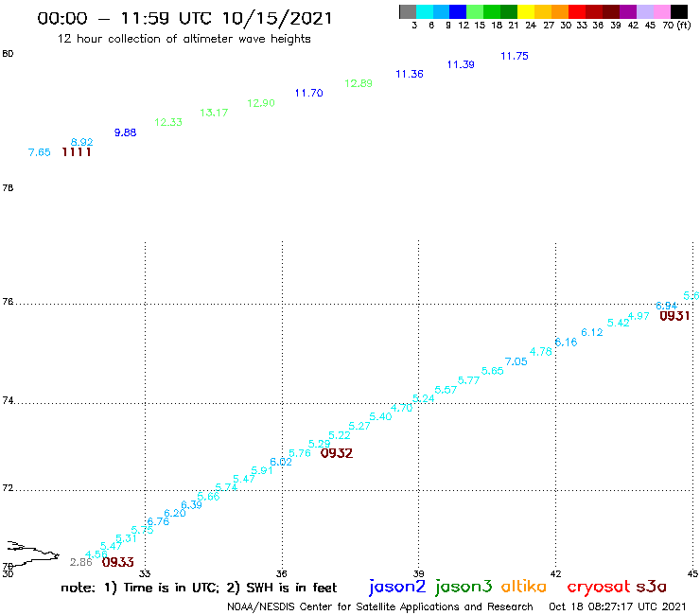Click the 4.78 reading

pos(541,351)
